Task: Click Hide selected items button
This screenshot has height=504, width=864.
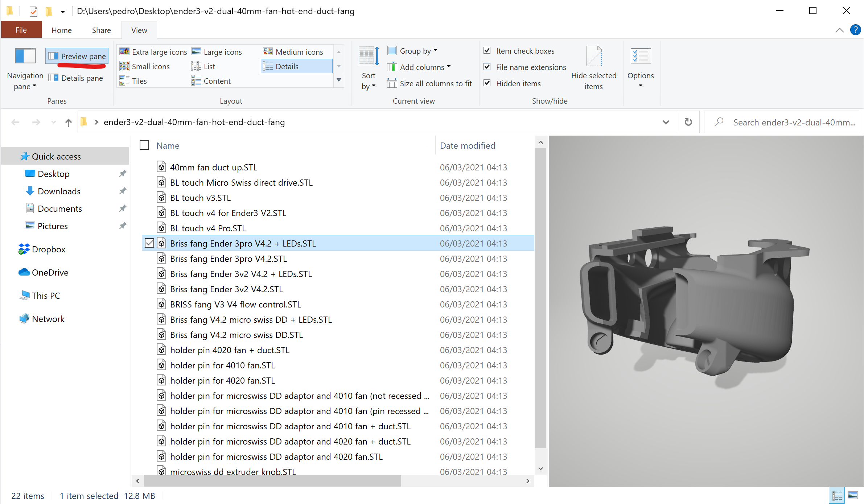Action: point(594,69)
